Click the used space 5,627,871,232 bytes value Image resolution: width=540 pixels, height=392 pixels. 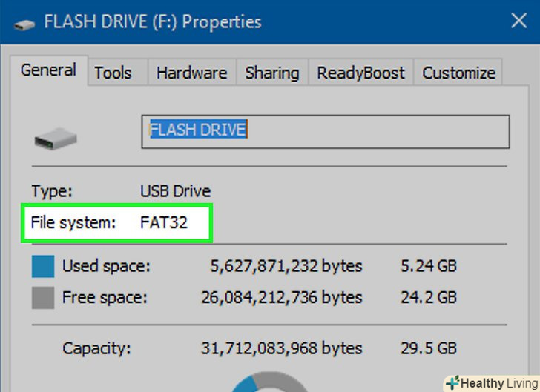(286, 266)
